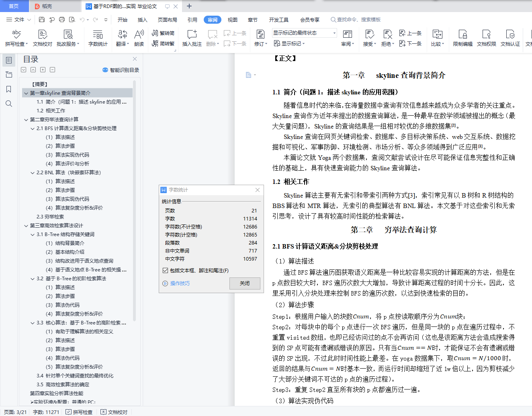Click the undo arrow icon

(82, 20)
